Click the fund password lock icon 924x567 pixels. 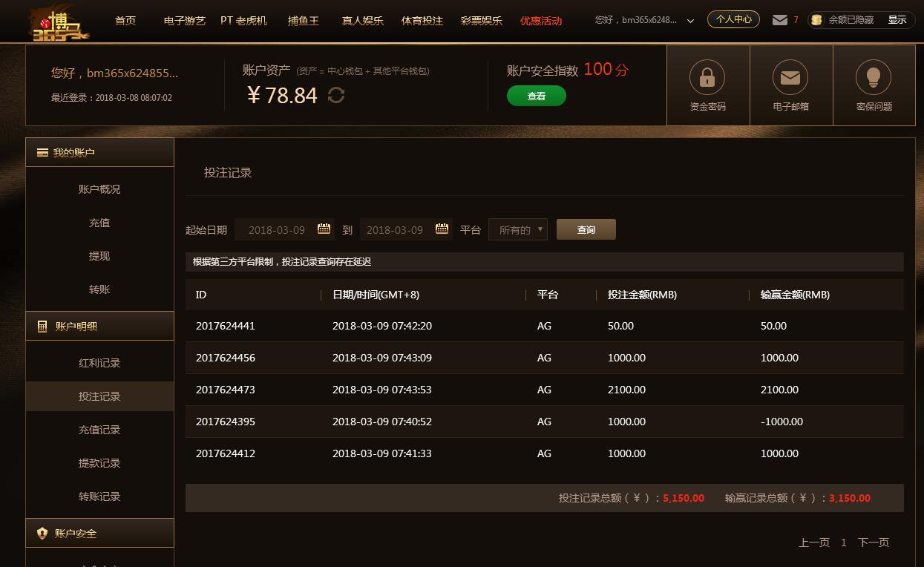pyautogui.click(x=707, y=77)
